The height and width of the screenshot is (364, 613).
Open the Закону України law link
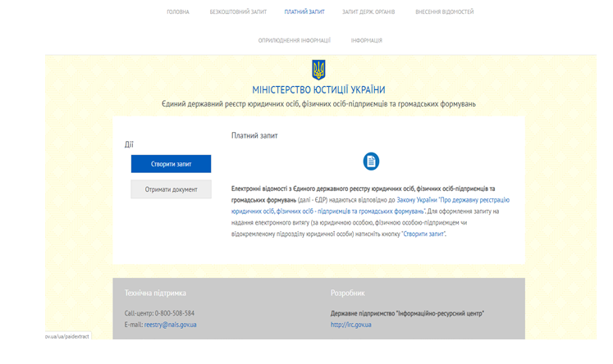[370, 206]
